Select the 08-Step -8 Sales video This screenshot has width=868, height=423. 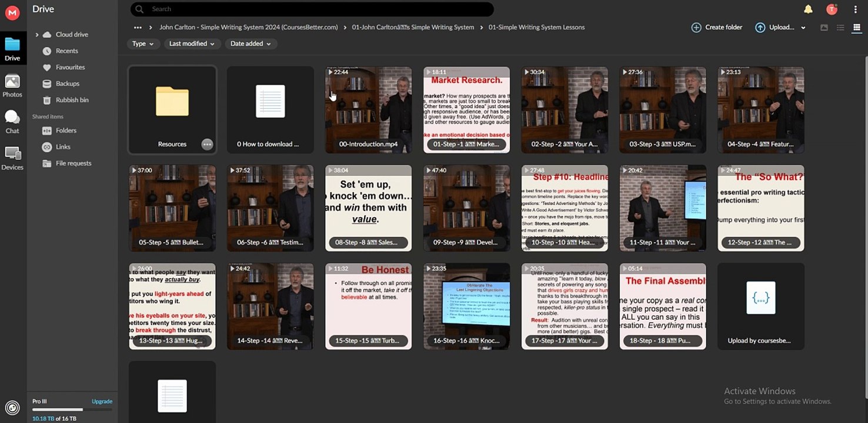coord(369,208)
